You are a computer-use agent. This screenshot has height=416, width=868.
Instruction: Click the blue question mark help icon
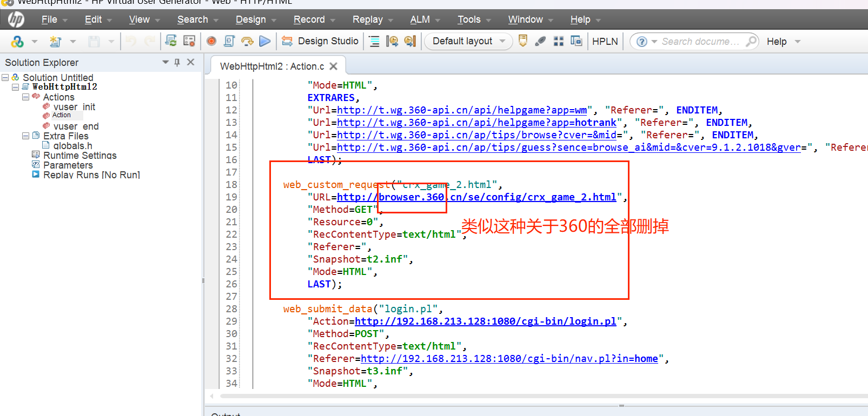point(642,42)
